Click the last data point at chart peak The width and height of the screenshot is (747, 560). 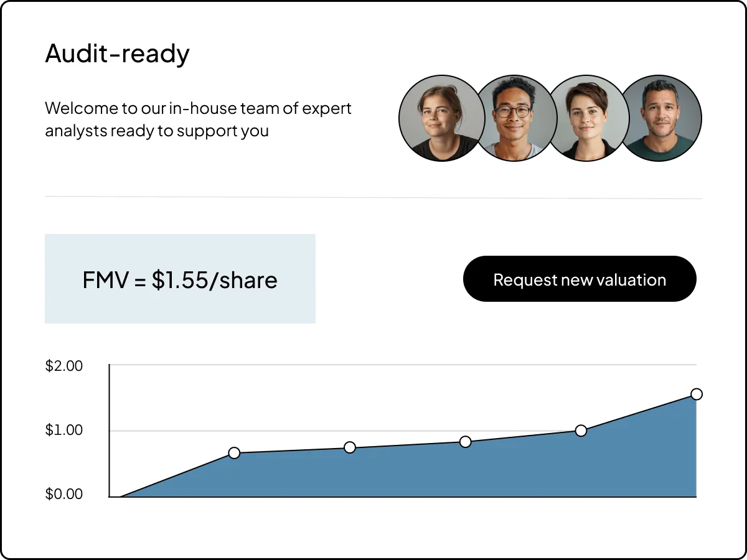(x=697, y=394)
